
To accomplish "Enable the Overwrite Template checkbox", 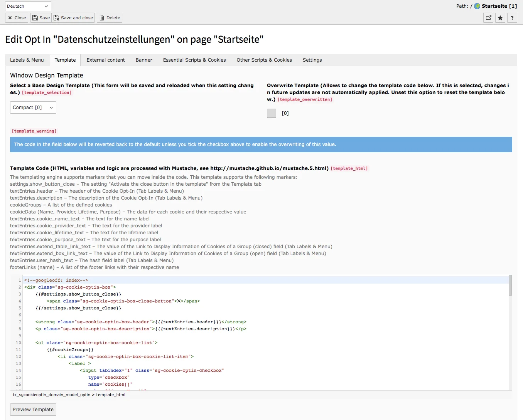I will pyautogui.click(x=271, y=113).
